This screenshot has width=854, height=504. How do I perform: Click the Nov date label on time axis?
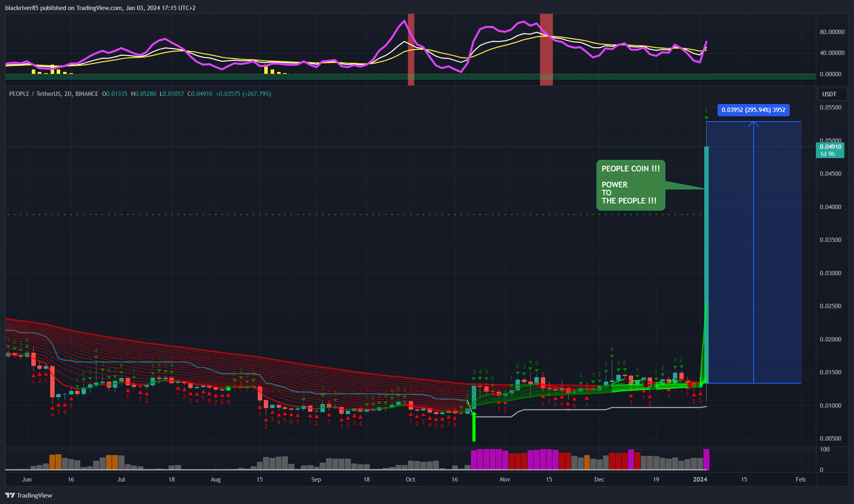[x=505, y=480]
